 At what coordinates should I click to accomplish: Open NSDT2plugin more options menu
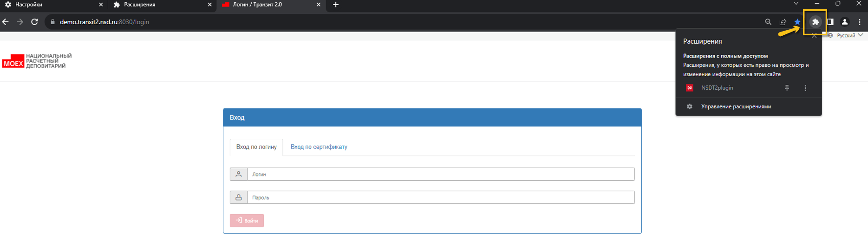pyautogui.click(x=805, y=88)
